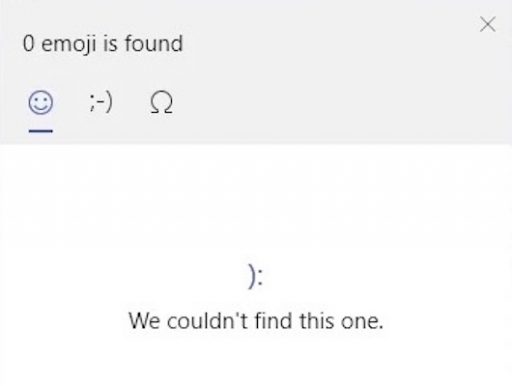This screenshot has height=386, width=512.
Task: Show special symbols using the Ω icon
Action: 161,103
